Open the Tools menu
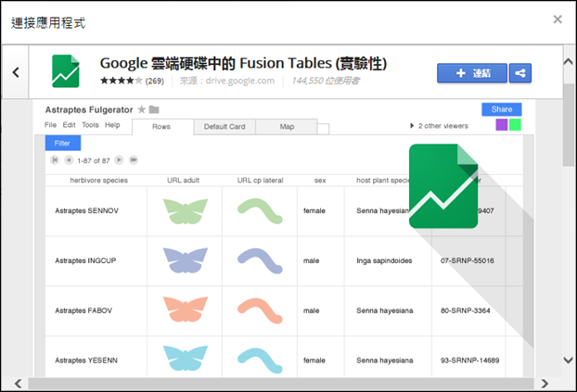This screenshot has width=577, height=392. (x=90, y=125)
